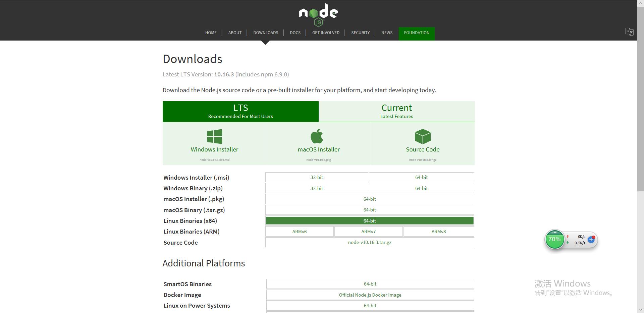The image size is (644, 313).
Task: Download the Source Code link
Action: (423, 149)
